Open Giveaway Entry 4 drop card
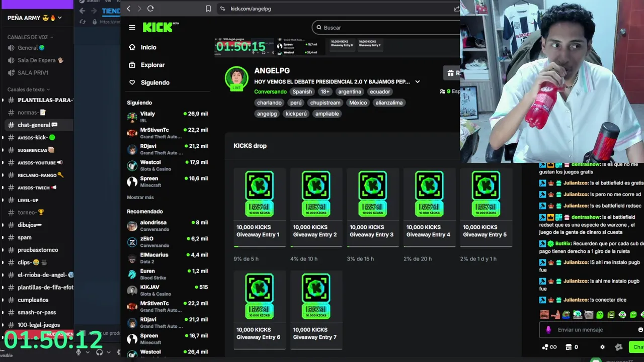 click(429, 208)
